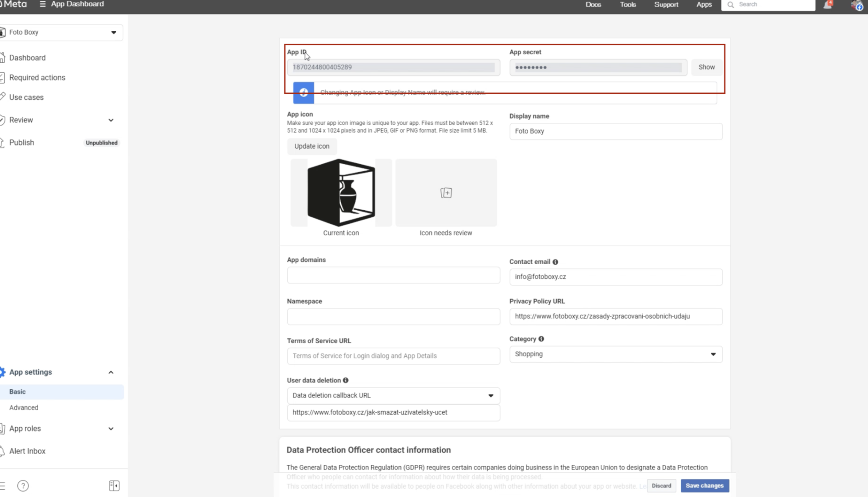This screenshot has height=497, width=868.
Task: Click the Save changes button
Action: click(x=704, y=486)
